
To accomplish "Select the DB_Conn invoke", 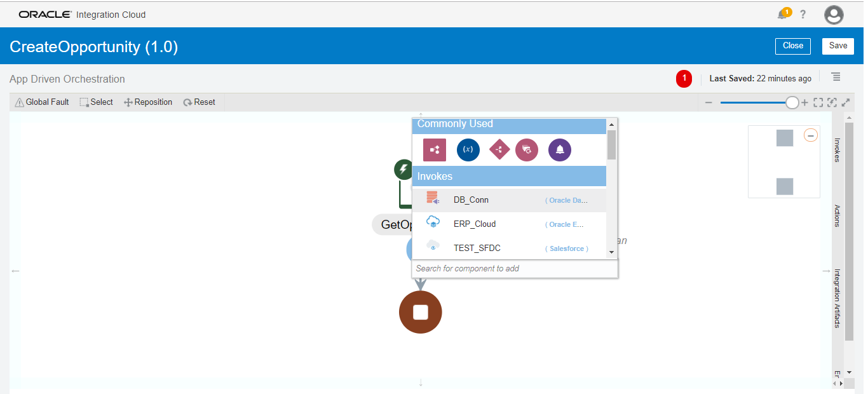I will point(509,200).
